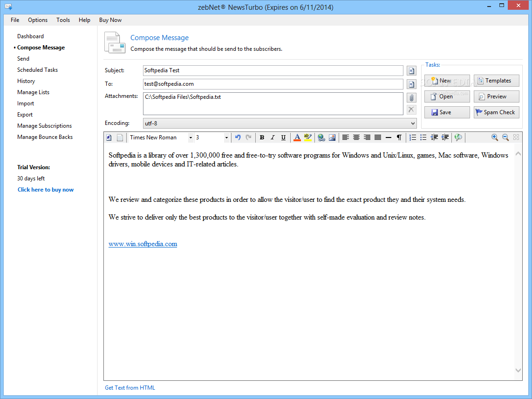Open the Times New Roman font dropdown
The image size is (532, 399).
(191, 138)
